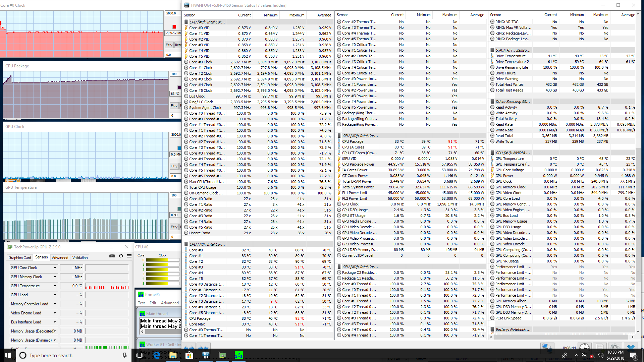Click the teal color swatch in GPU Temperature graph
This screenshot has width=644, height=362.
point(179,209)
